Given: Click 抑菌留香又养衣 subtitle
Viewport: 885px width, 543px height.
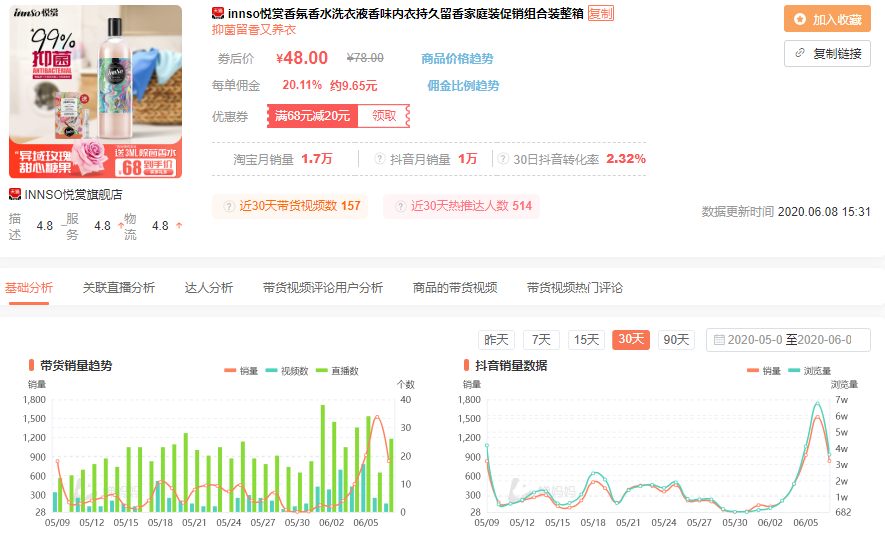Looking at the screenshot, I should [253, 30].
